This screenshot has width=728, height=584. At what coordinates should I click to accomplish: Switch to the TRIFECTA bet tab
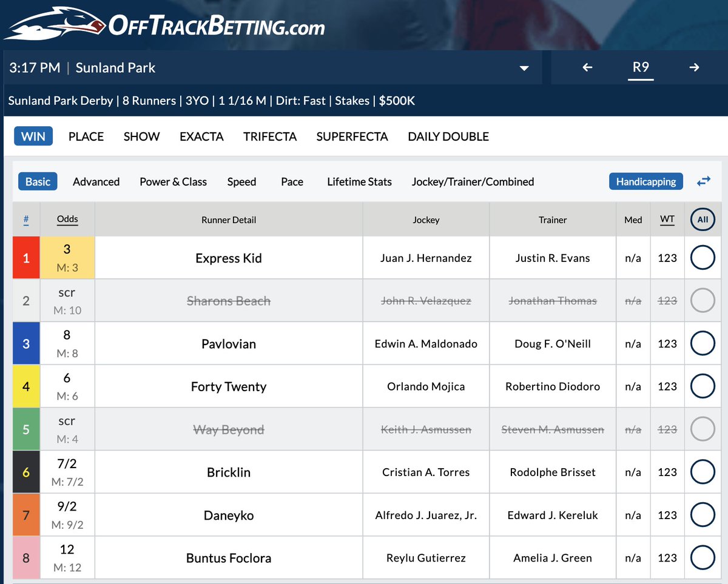[270, 136]
